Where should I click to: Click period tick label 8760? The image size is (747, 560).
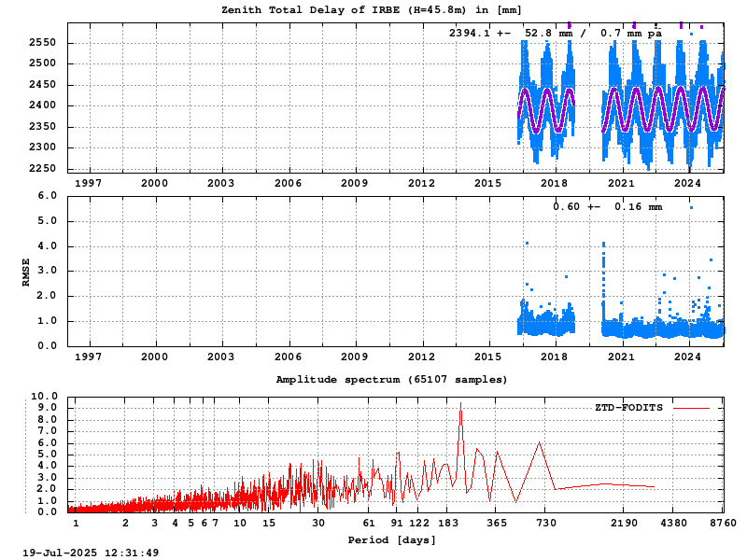coord(723,523)
